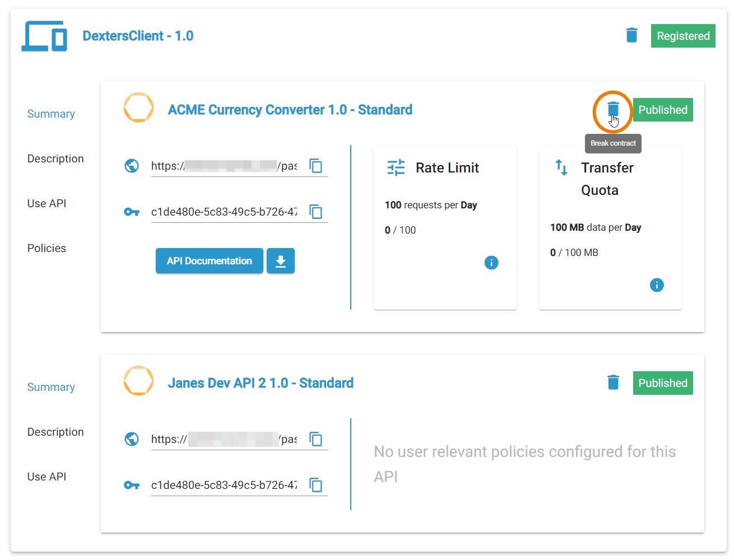Click the trash icon beside the Registered badge
The height and width of the screenshot is (560, 734).
point(631,35)
